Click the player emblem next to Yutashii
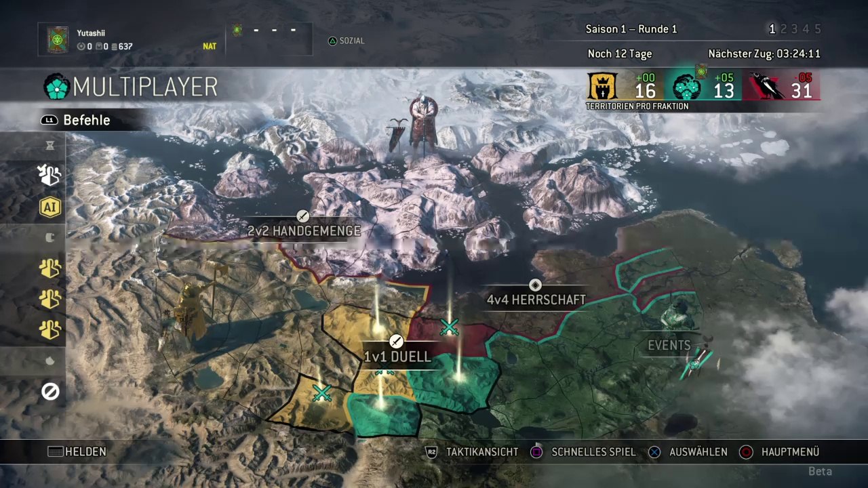The width and height of the screenshot is (868, 488). [58, 40]
